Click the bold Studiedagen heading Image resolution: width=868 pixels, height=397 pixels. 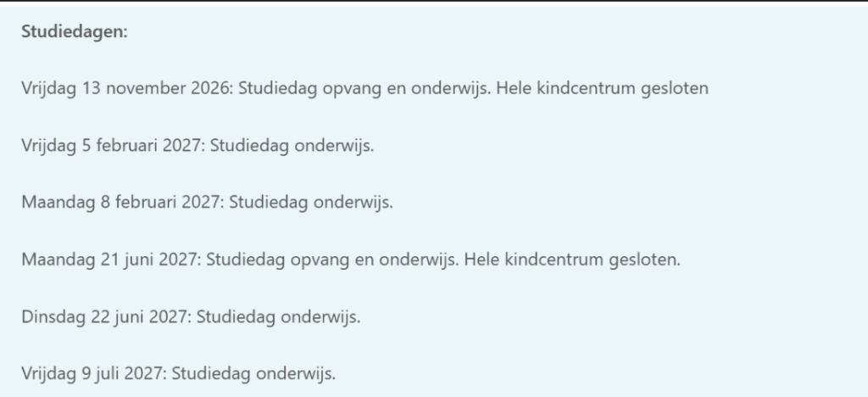[x=75, y=32]
